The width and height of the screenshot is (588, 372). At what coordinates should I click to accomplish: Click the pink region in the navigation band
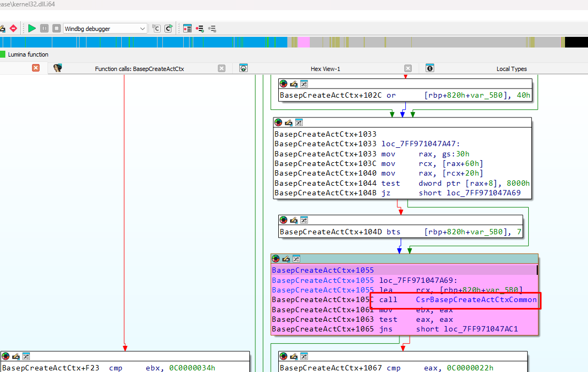pyautogui.click(x=303, y=42)
